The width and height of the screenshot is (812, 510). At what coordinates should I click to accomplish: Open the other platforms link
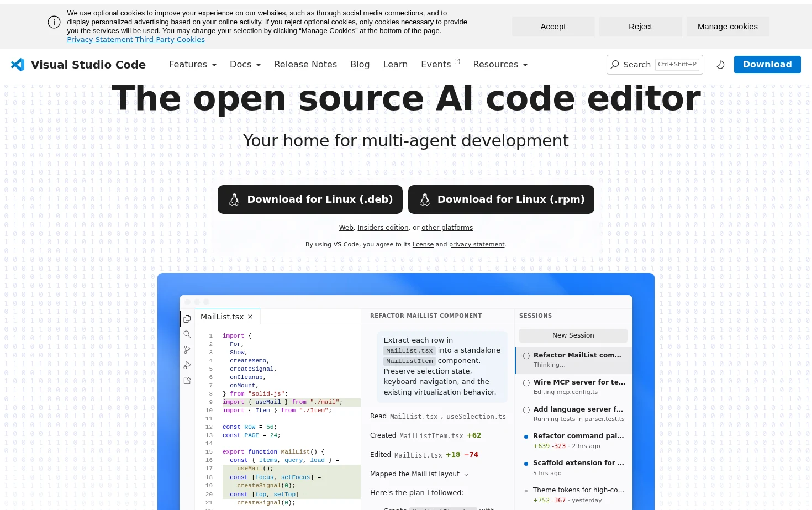tap(447, 228)
